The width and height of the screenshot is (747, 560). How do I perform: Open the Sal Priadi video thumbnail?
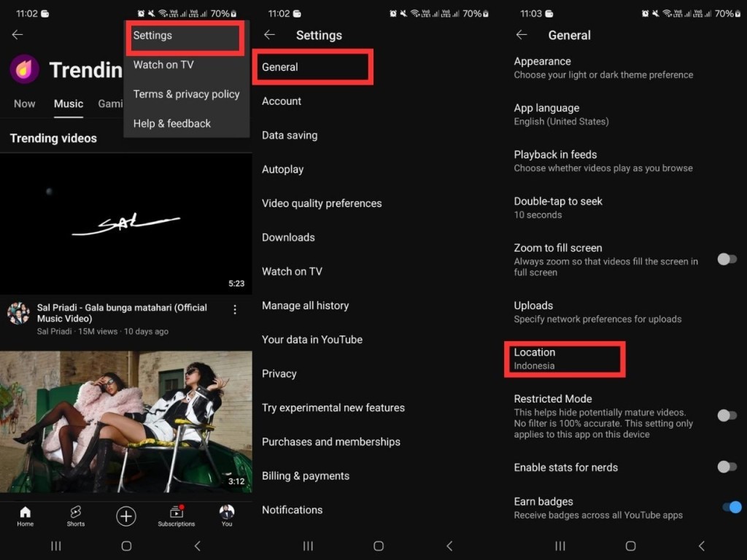click(126, 222)
